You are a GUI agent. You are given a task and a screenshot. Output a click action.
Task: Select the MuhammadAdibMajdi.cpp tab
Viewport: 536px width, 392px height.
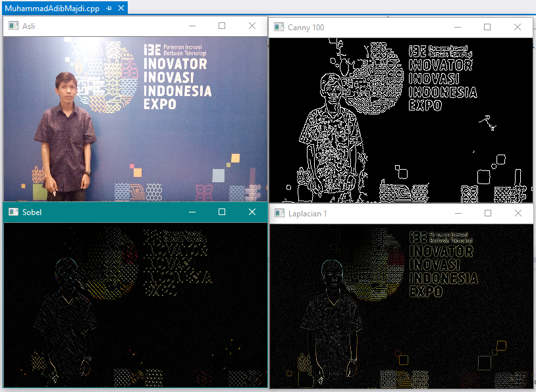[53, 8]
